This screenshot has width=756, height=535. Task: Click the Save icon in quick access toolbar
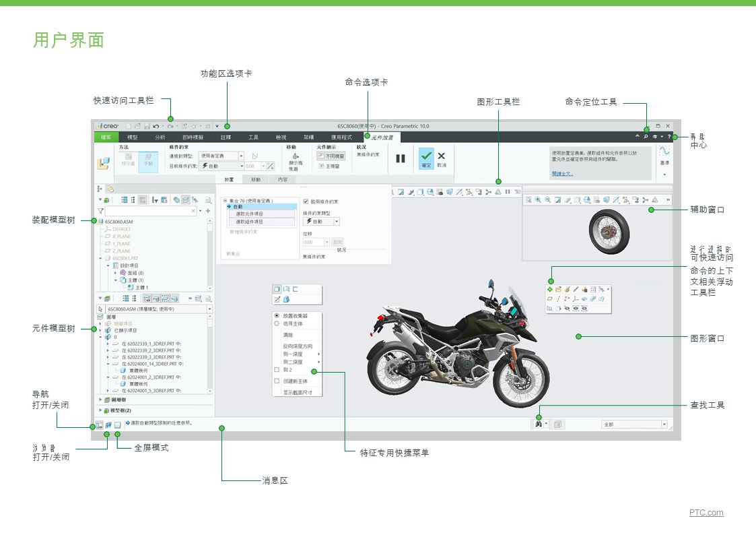147,127
